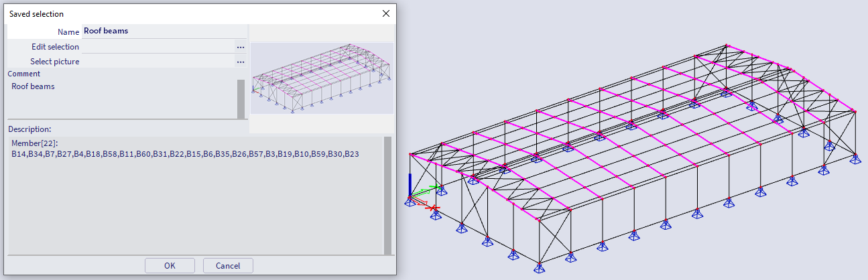868x280 pixels.
Task: Click the 'Comment' label
Action: tap(24, 74)
